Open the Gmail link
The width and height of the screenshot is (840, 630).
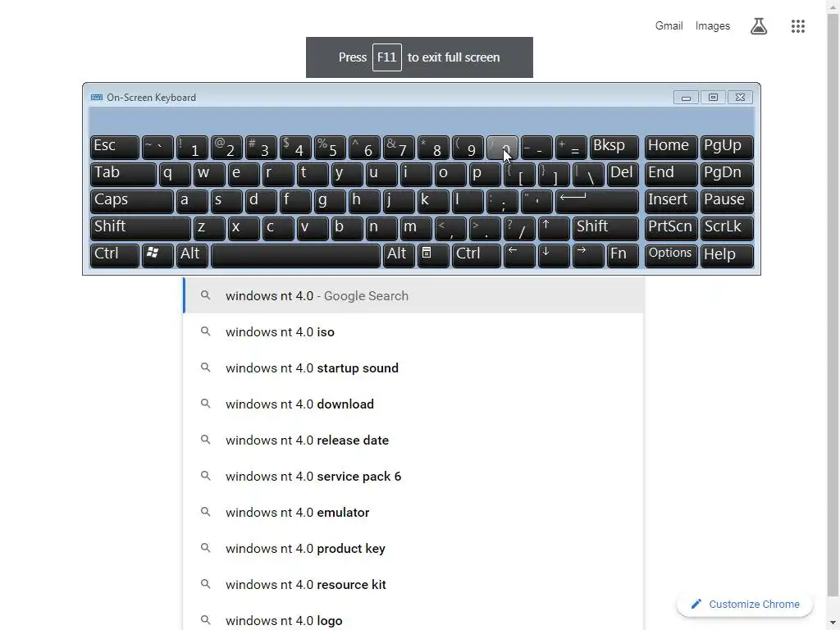[669, 25]
